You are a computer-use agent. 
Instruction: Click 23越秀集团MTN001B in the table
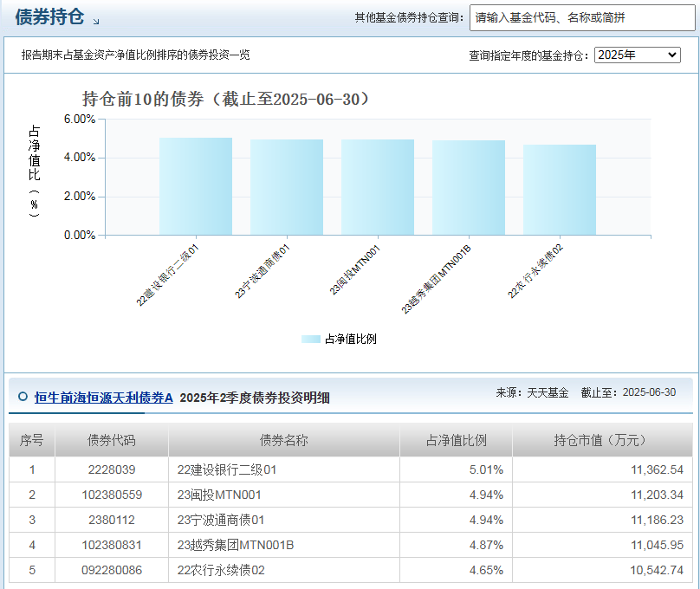pos(236,545)
